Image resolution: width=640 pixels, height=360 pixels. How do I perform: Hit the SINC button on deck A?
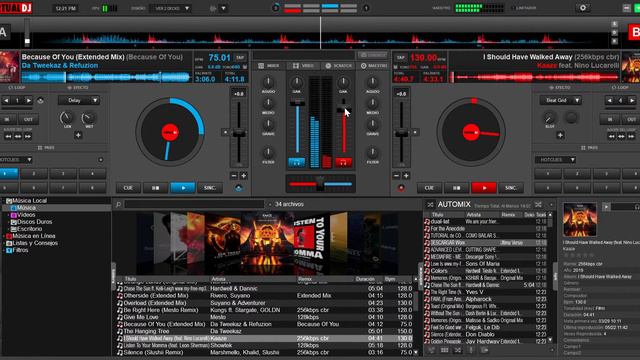click(210, 188)
